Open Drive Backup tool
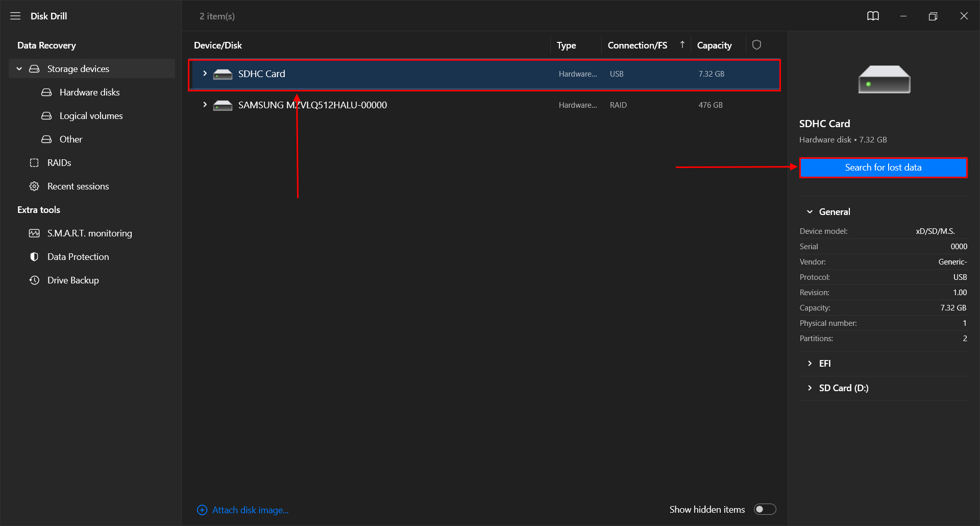Screen dimensions: 980x526 coord(73,280)
